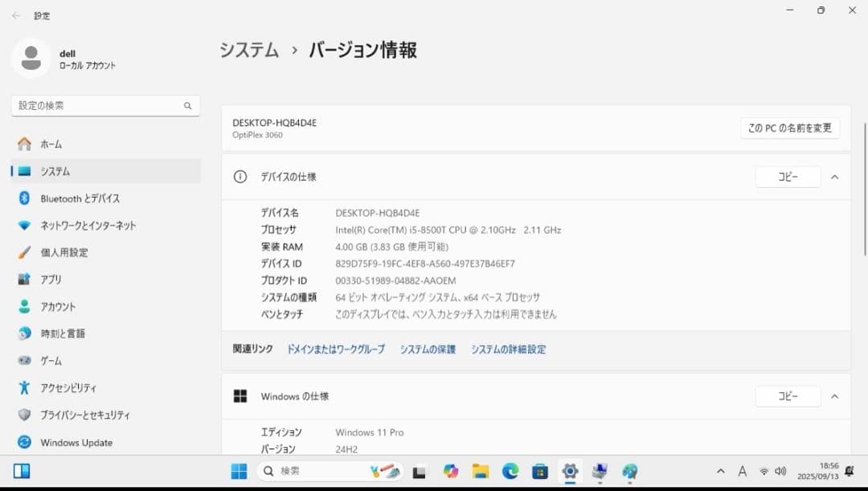Screen dimensions: 868x491
Task: Open the Wi-Fi icon in system tray
Action: point(761,471)
